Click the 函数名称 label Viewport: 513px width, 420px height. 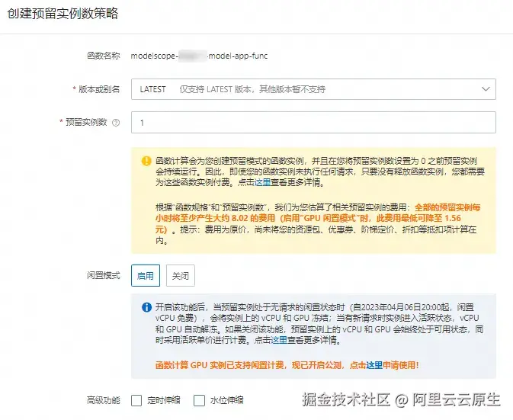pos(104,56)
